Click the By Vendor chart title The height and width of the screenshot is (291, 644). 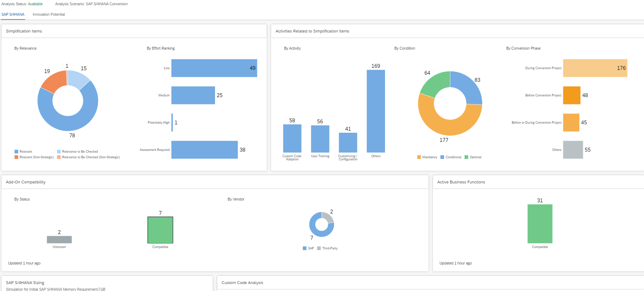click(236, 199)
